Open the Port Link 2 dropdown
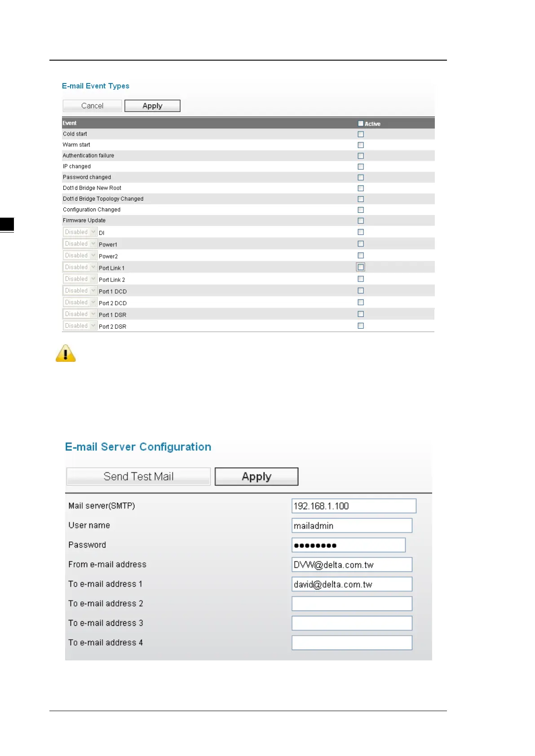 click(80, 279)
